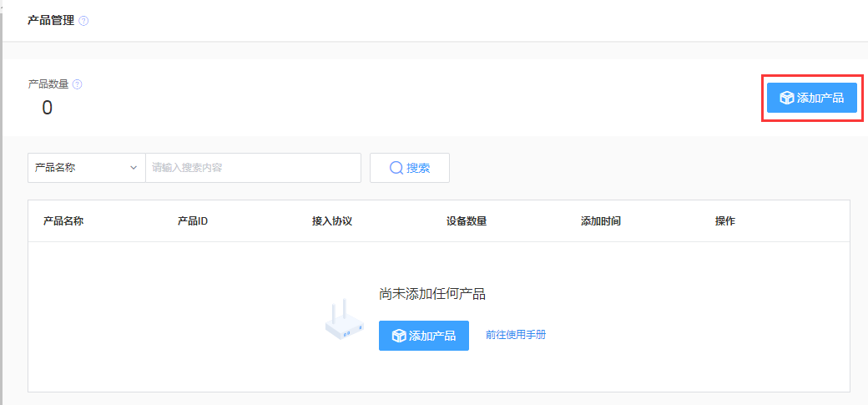Click the cube icon in the empty-state 添加产品 button
Image resolution: width=868 pixels, height=405 pixels.
399,336
